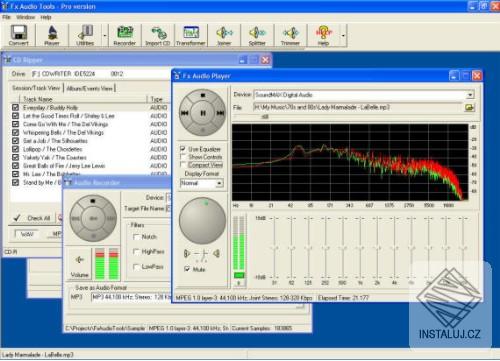Adjust the 250 Hz equalizer slider
The image size is (500, 361).
[326, 248]
